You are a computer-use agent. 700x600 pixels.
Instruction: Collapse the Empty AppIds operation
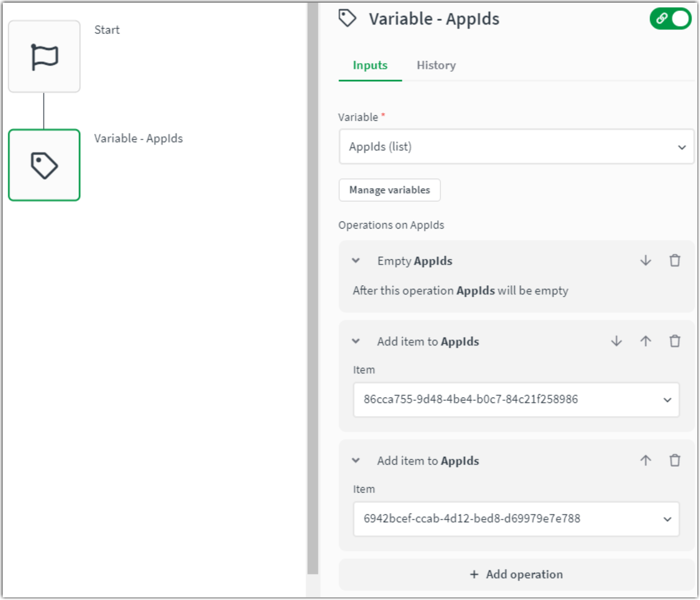coord(356,261)
